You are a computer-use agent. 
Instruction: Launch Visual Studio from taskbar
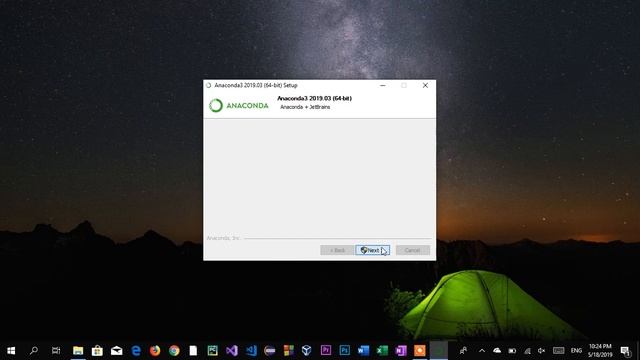tap(231, 350)
